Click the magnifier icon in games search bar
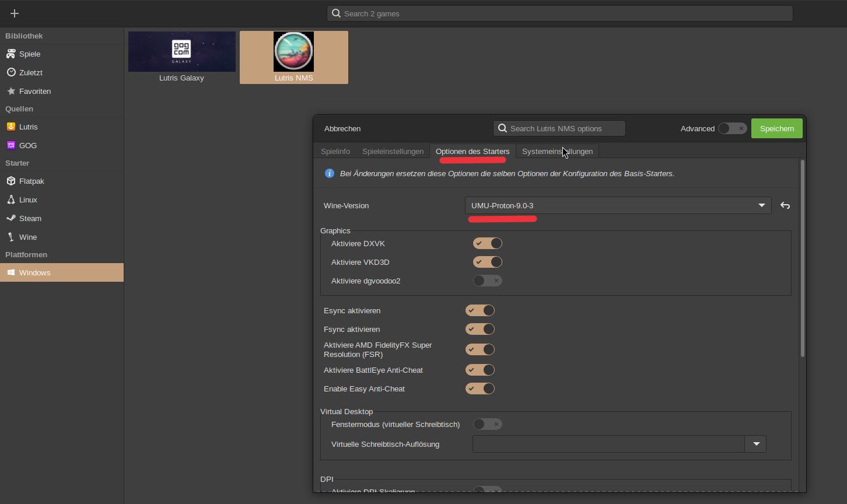This screenshot has width=847, height=504. [x=336, y=13]
